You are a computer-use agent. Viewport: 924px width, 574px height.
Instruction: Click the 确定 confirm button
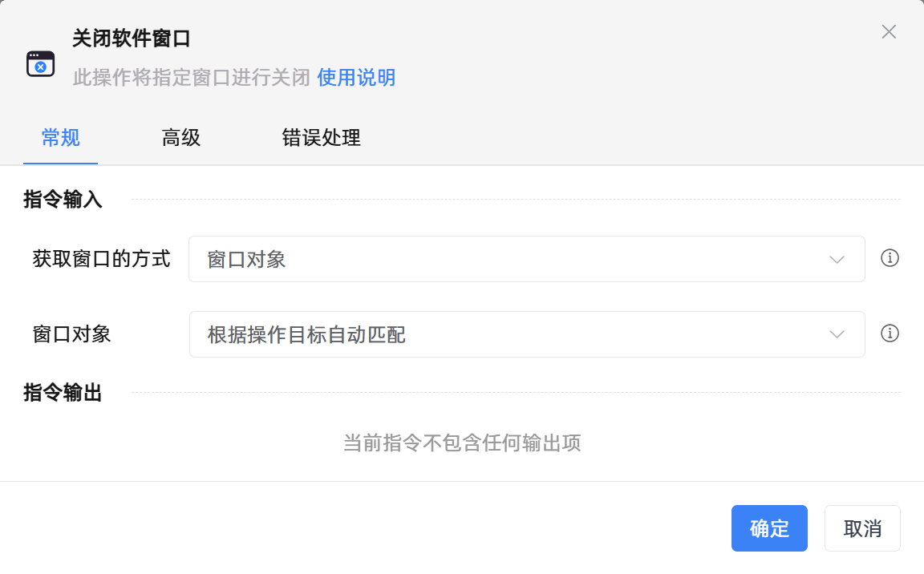[768, 528]
